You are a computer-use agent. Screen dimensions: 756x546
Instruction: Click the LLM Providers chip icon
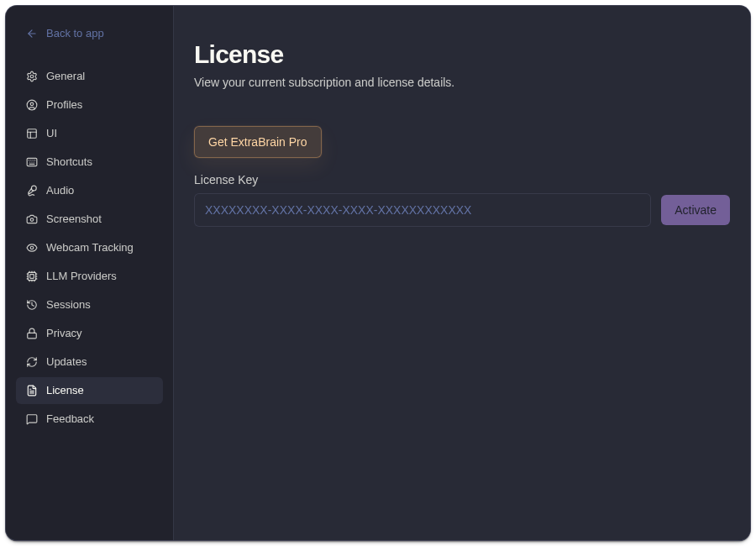click(x=32, y=276)
